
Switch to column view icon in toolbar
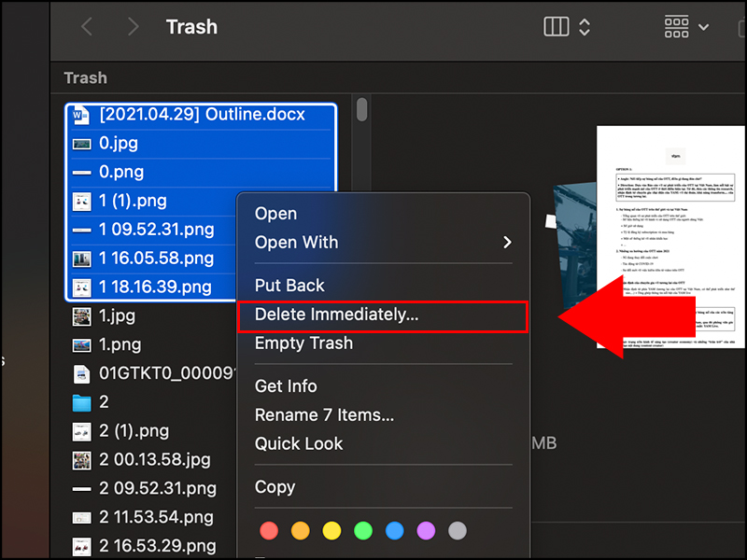click(x=556, y=27)
